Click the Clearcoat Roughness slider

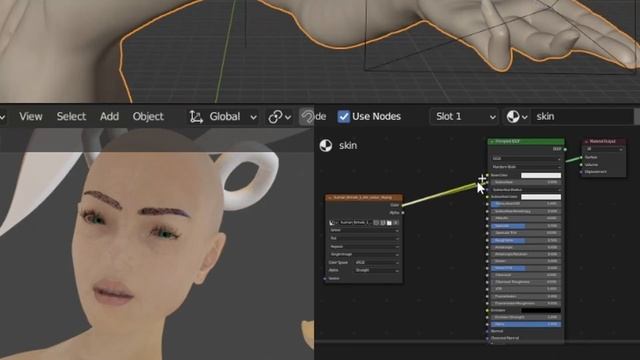click(526, 282)
